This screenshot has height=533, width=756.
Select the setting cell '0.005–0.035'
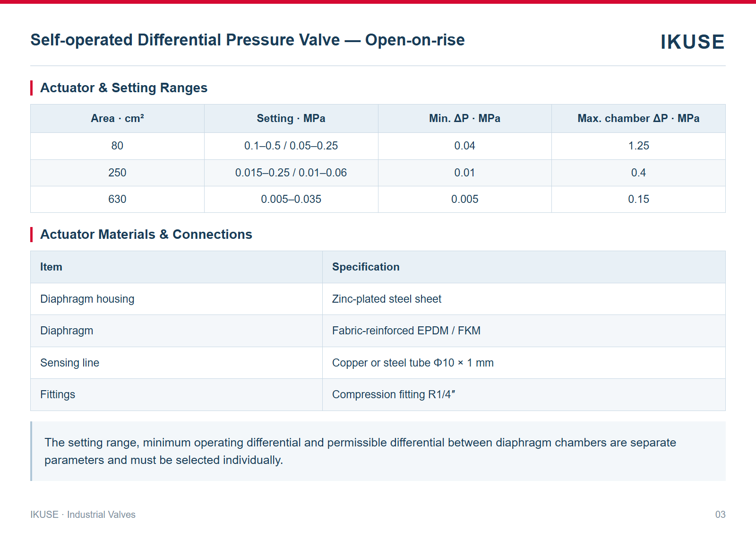291,199
